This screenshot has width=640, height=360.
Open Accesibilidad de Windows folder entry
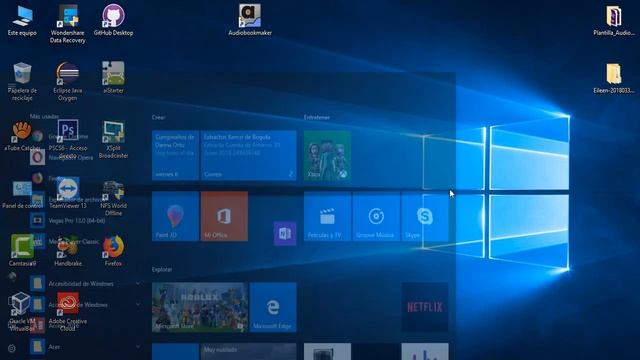coord(86,283)
